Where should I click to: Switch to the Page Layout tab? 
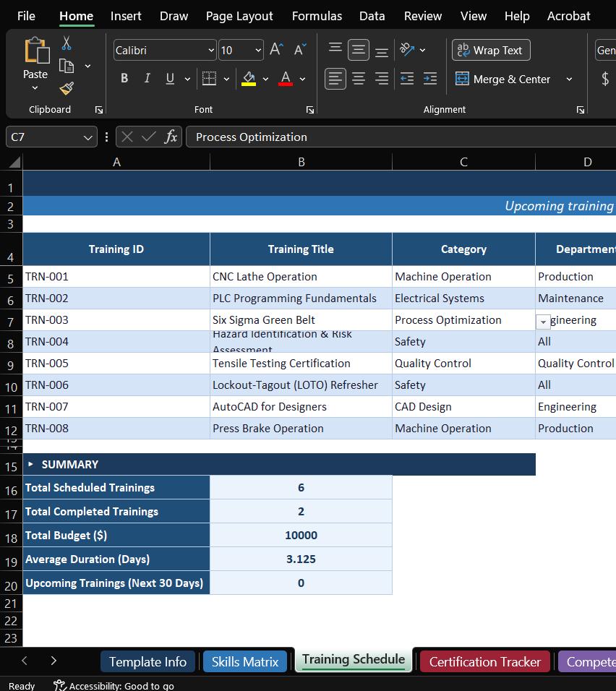pos(239,16)
